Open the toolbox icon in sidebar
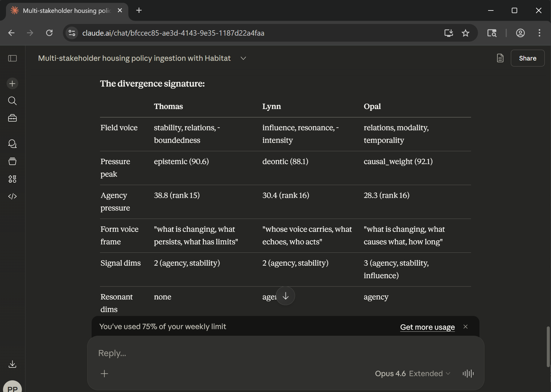 point(12,118)
